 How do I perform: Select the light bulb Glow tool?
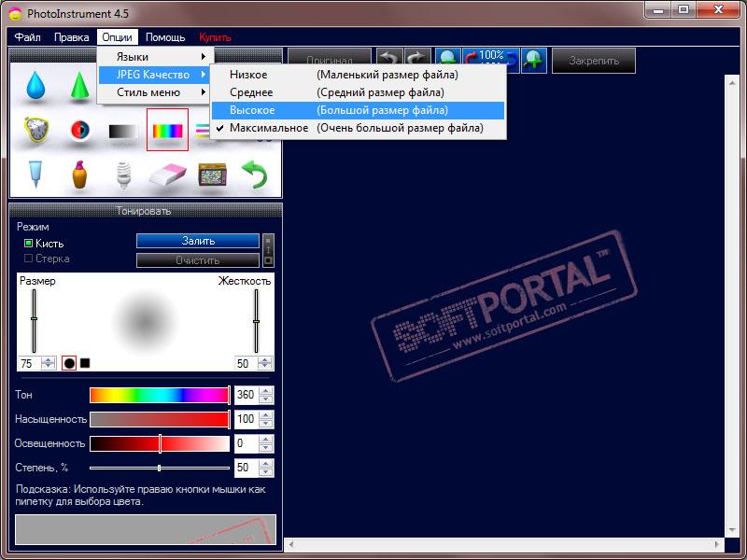pos(123,175)
